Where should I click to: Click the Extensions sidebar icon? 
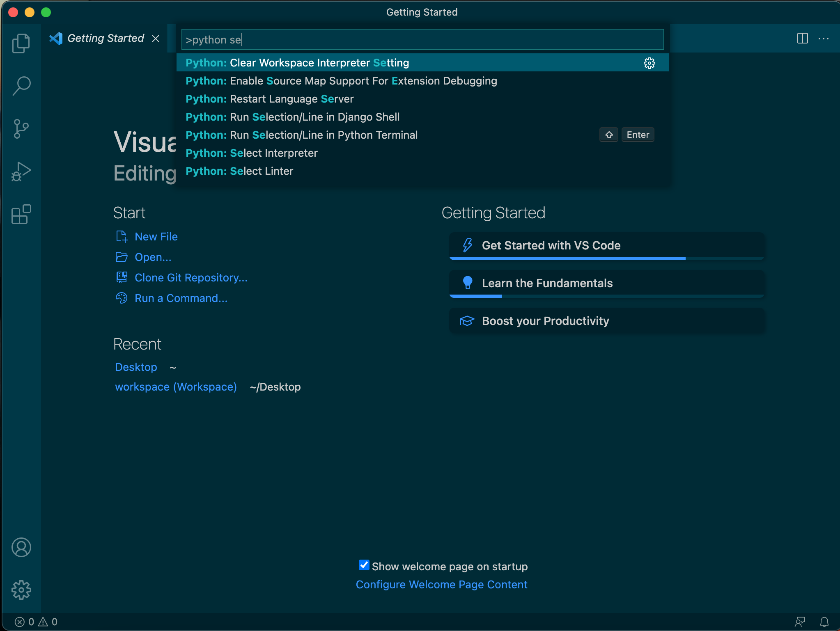tap(21, 215)
